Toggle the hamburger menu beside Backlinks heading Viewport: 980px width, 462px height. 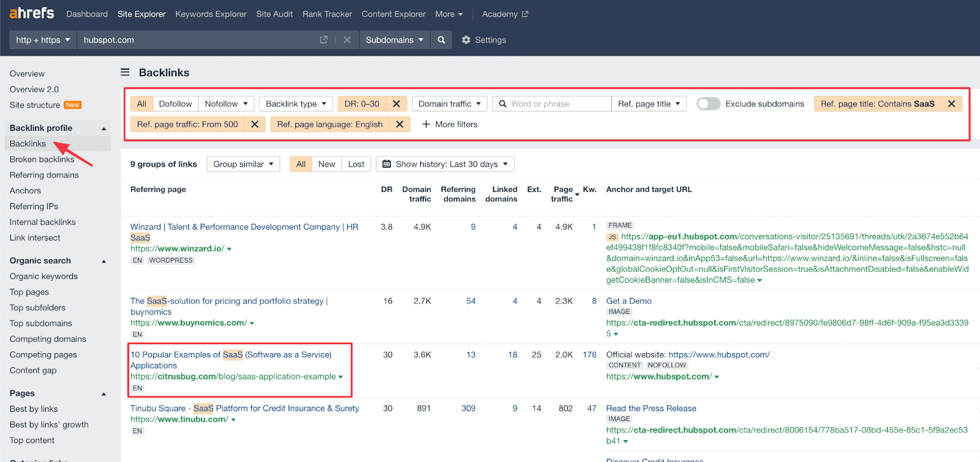point(125,72)
